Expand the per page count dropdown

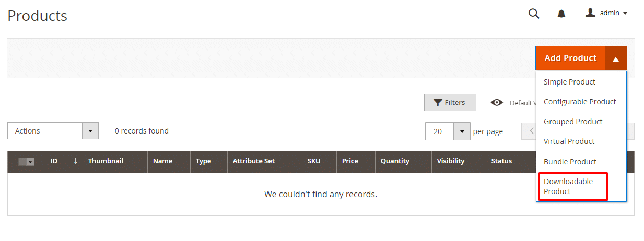462,131
